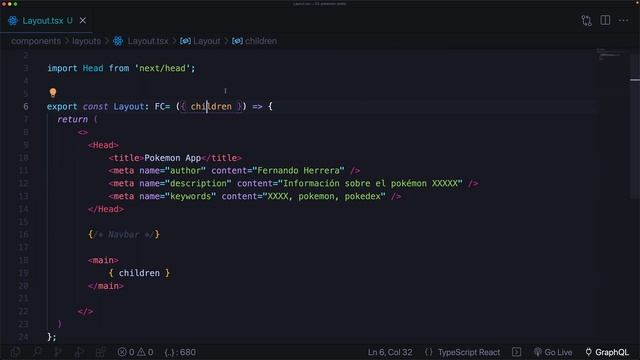Place cursor on 'next/head' import string

(x=162, y=68)
